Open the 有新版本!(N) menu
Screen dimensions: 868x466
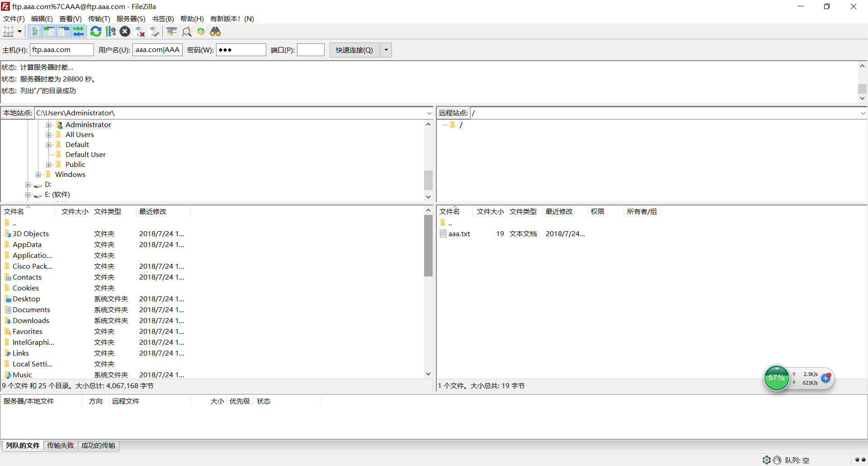point(232,19)
